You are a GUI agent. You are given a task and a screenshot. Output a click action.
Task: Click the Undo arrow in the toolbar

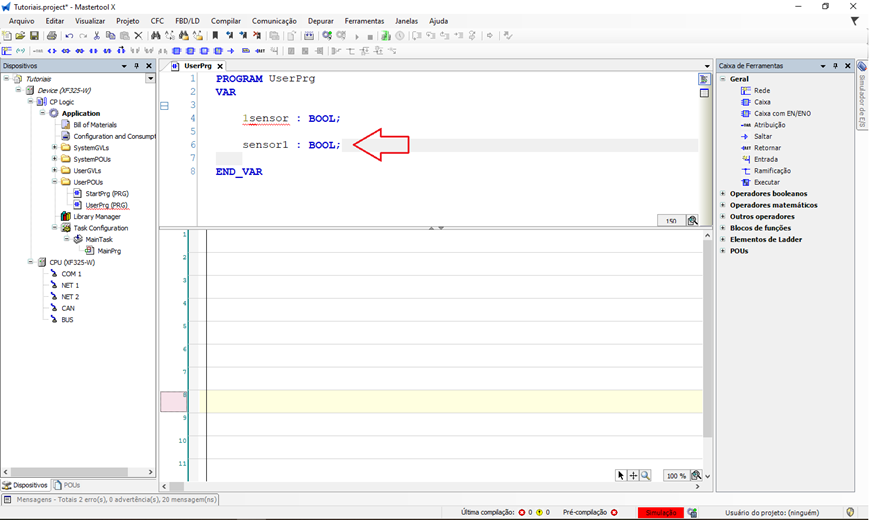click(x=68, y=36)
